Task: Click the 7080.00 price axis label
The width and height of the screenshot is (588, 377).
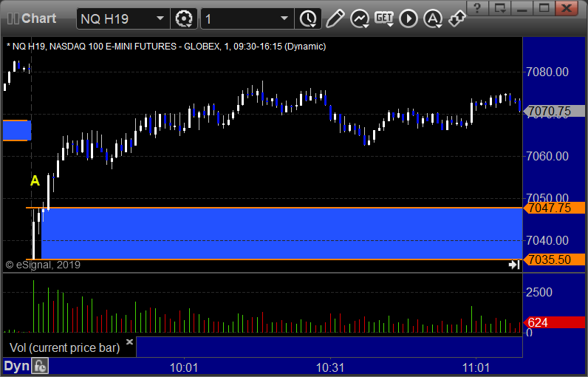Action: pyautogui.click(x=547, y=72)
